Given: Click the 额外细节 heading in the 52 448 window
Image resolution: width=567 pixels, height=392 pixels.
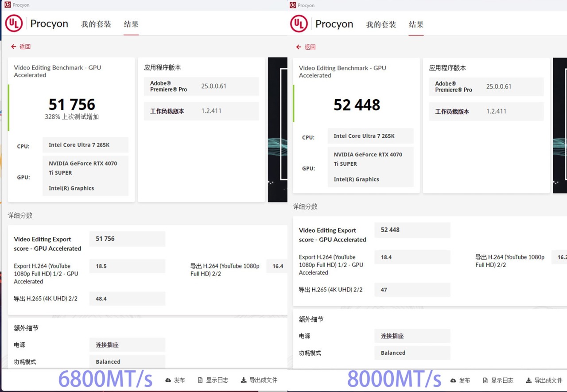Looking at the screenshot, I should coord(311,319).
